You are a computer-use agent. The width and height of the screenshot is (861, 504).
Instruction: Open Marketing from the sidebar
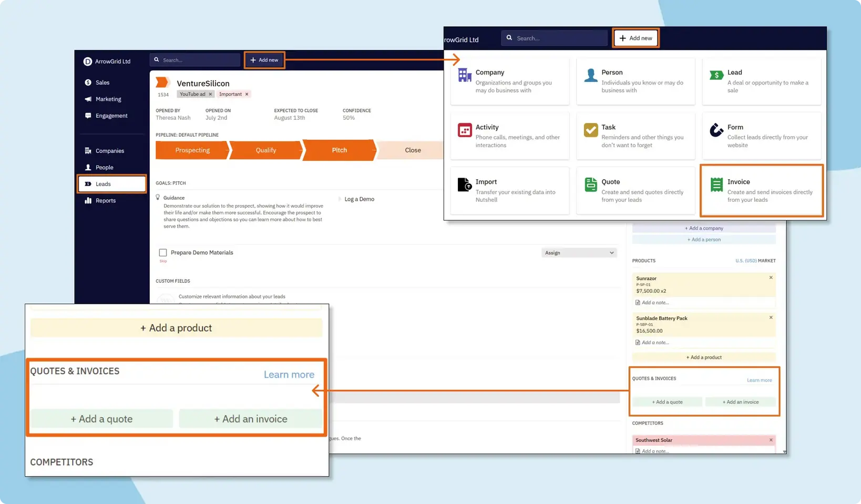88,99
